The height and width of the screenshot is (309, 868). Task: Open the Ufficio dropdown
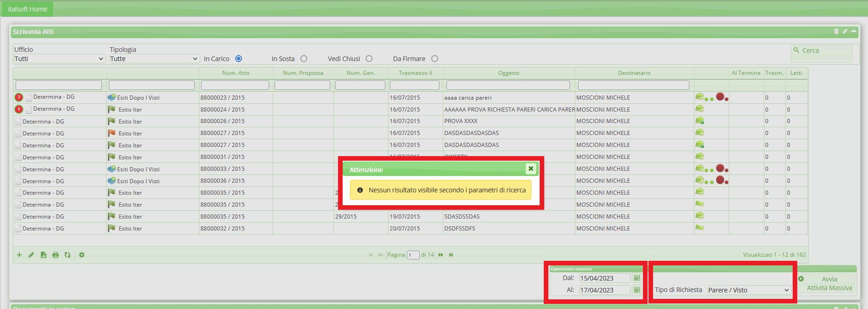coord(59,59)
